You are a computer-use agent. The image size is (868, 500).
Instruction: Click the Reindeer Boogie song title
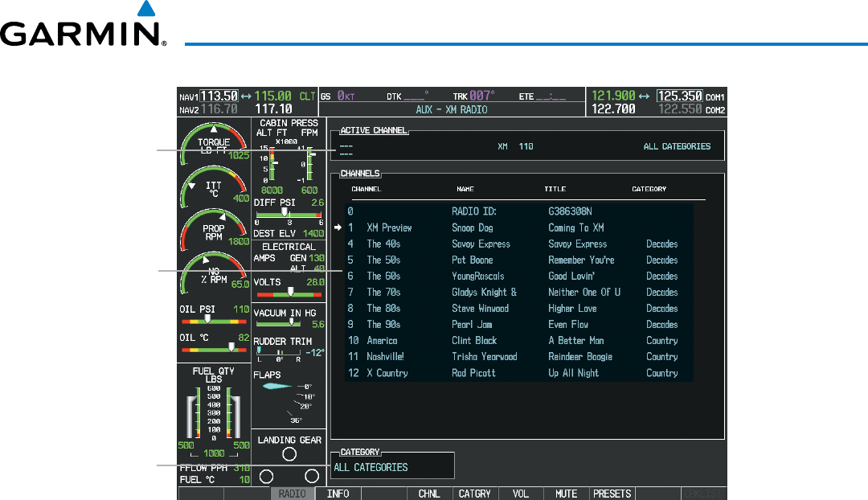580,357
